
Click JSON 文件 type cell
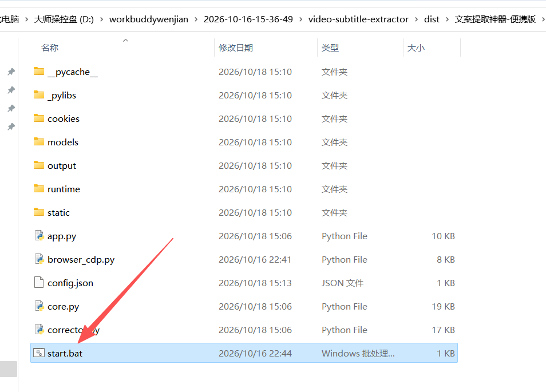pyautogui.click(x=343, y=283)
